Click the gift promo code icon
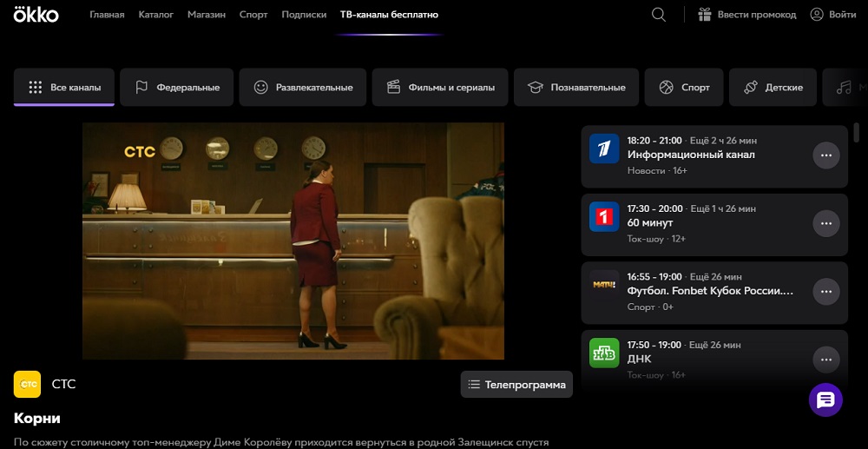Viewport: 868px width, 449px height. point(704,15)
